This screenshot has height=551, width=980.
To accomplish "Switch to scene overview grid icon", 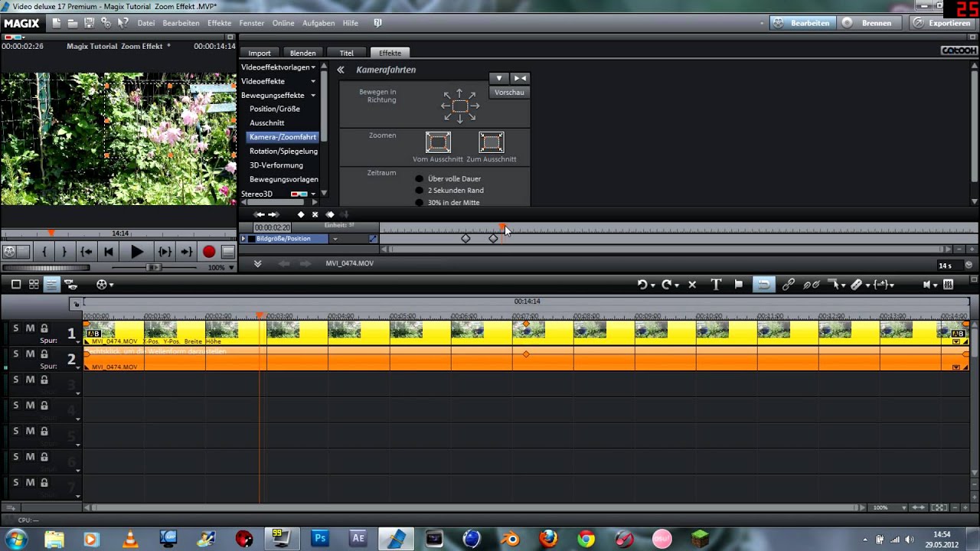I will tap(34, 285).
